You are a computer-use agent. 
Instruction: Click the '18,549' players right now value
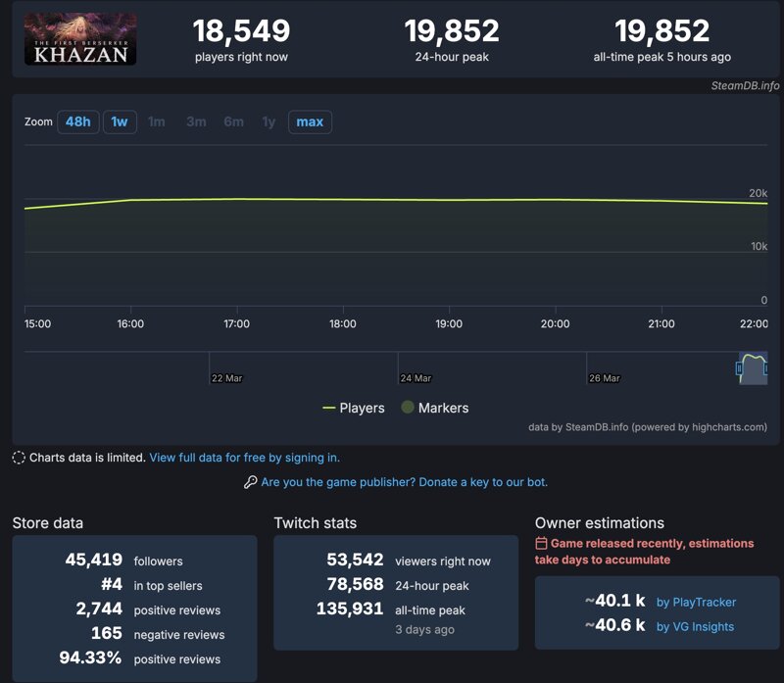(x=241, y=30)
